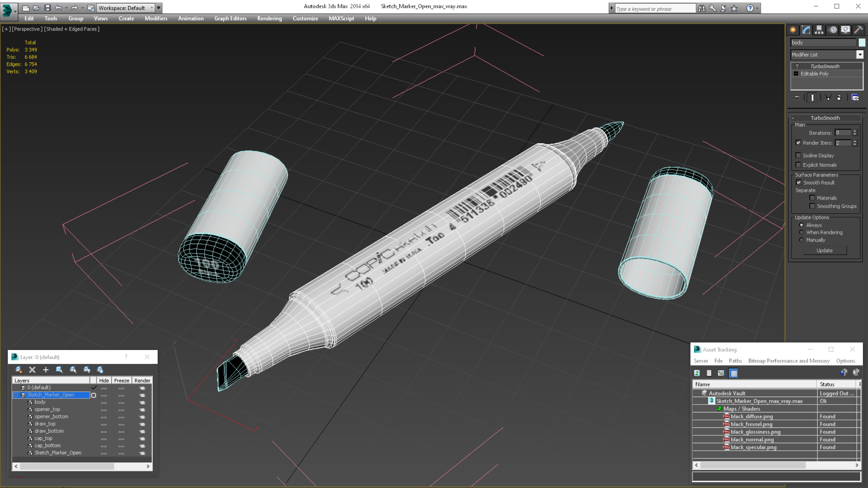The height and width of the screenshot is (488, 868).
Task: Click the Redo arrow icon
Action: point(74,8)
